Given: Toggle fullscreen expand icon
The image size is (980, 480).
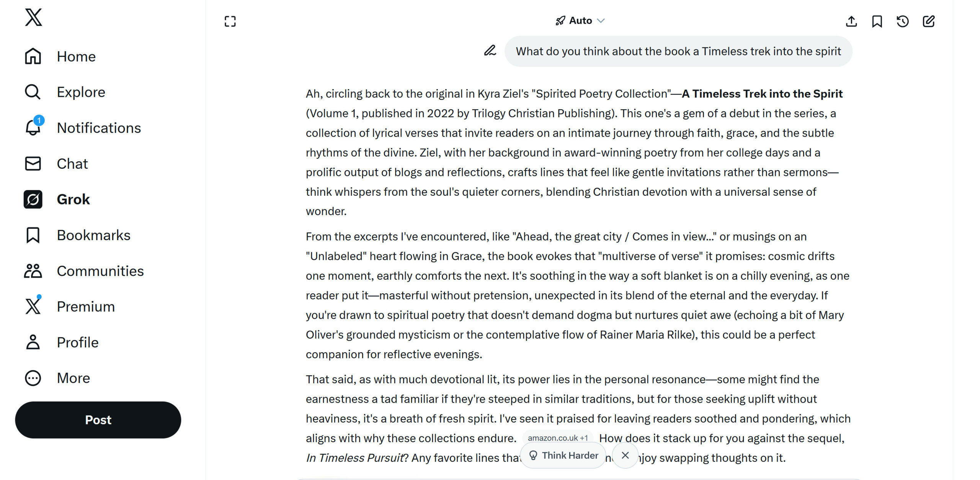Looking at the screenshot, I should pos(230,21).
